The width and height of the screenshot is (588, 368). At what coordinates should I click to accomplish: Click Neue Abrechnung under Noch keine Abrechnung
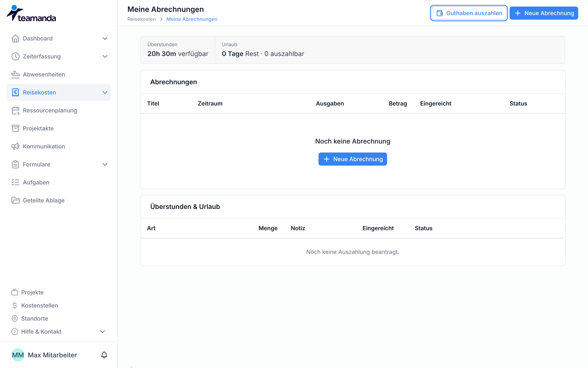point(353,159)
